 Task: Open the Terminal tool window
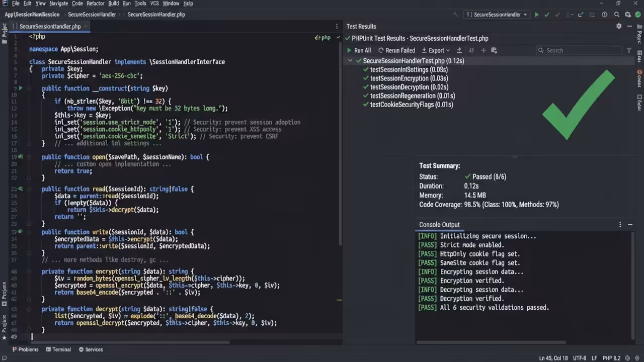(58, 349)
